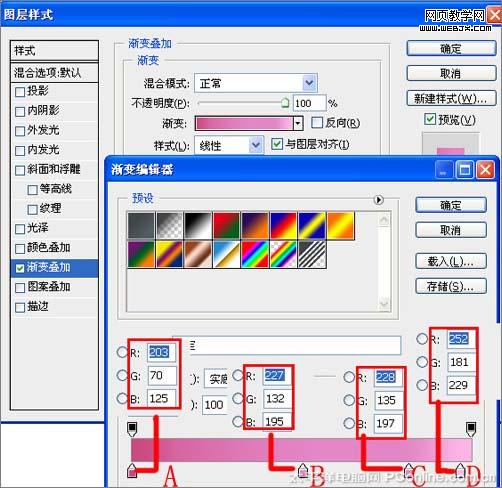Open the 样式(L) style dropdown showing 线性
Screen dimensions: 502x488
tap(256, 145)
